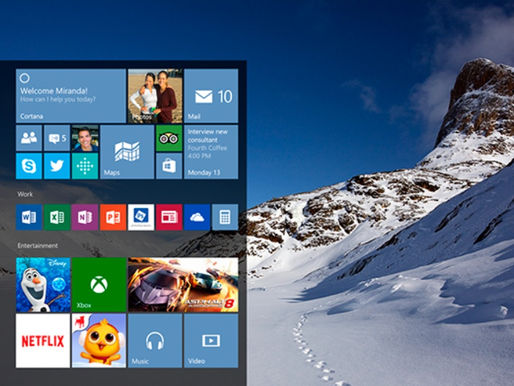The image size is (514, 386).
Task: Launch PowerPoint from the Work group
Action: click(113, 217)
